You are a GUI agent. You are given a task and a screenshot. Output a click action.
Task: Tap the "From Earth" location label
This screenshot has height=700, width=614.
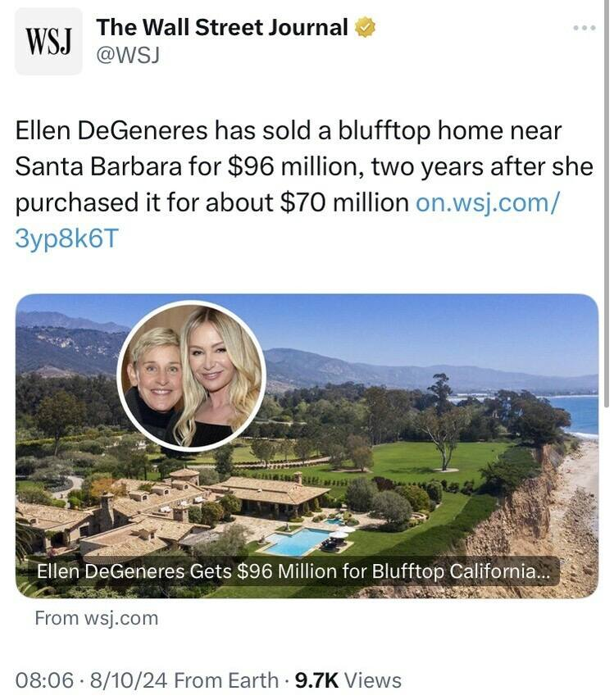click(226, 680)
